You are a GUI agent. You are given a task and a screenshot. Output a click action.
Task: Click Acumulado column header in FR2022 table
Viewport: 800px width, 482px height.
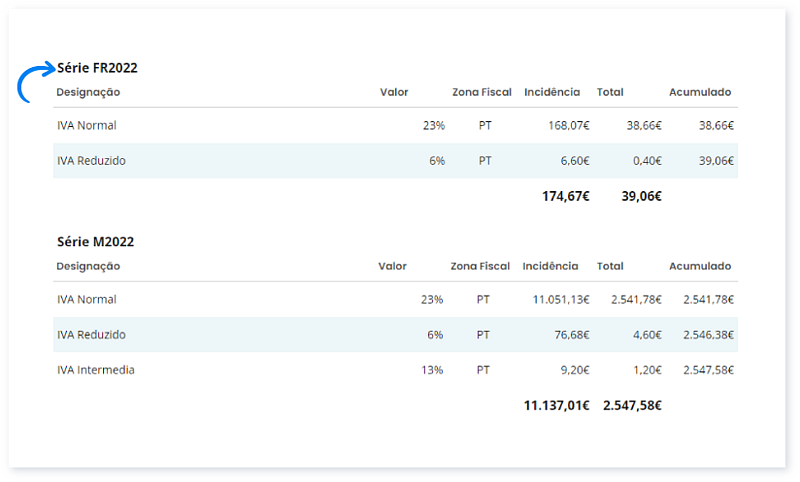[x=700, y=92]
